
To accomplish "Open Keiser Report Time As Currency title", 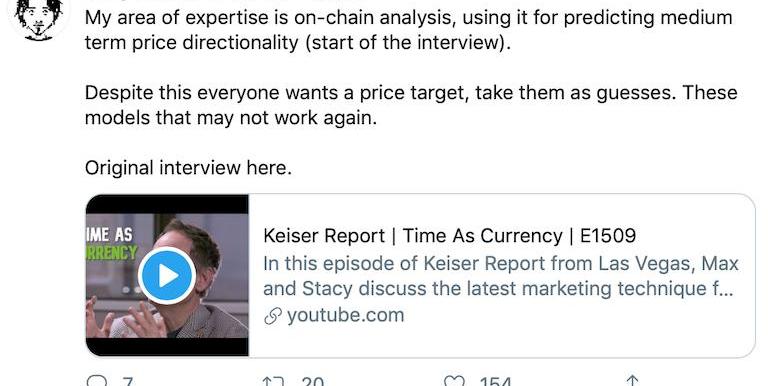I will [450, 236].
